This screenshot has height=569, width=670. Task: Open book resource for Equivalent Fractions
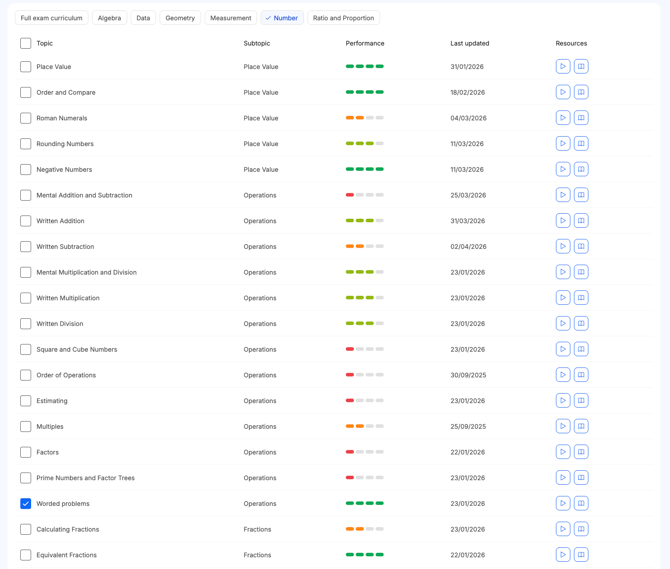click(x=581, y=554)
